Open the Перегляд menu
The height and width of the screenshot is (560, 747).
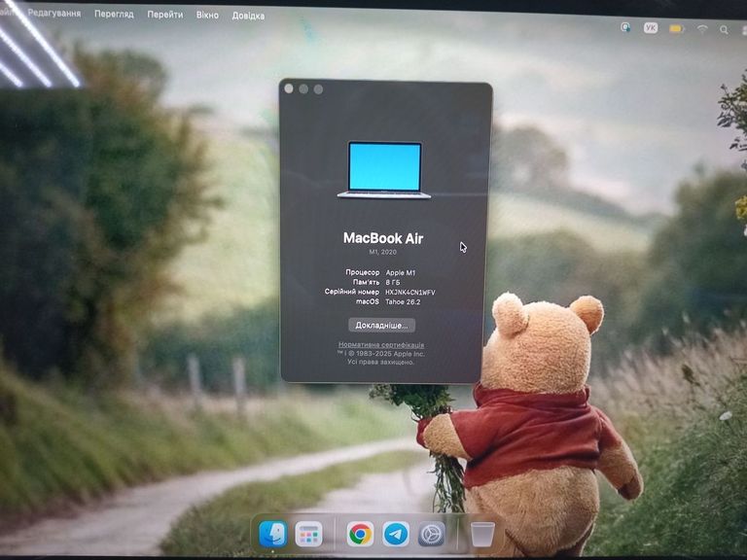point(114,15)
